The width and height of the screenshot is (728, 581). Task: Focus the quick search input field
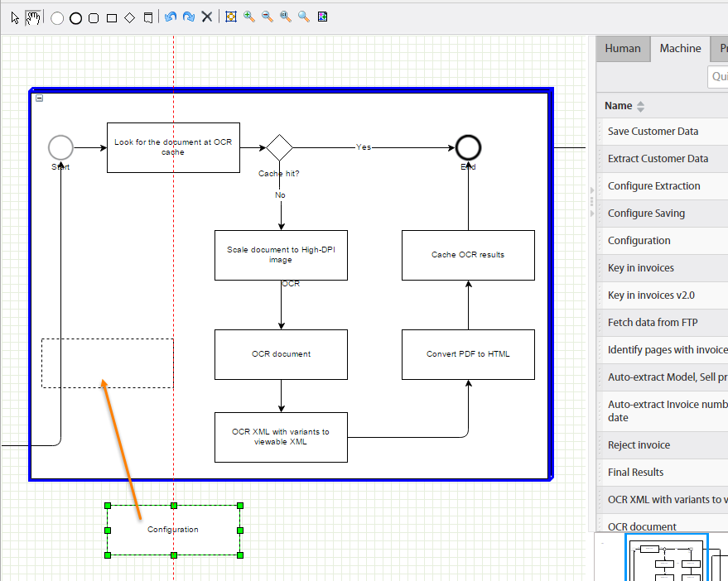point(718,77)
